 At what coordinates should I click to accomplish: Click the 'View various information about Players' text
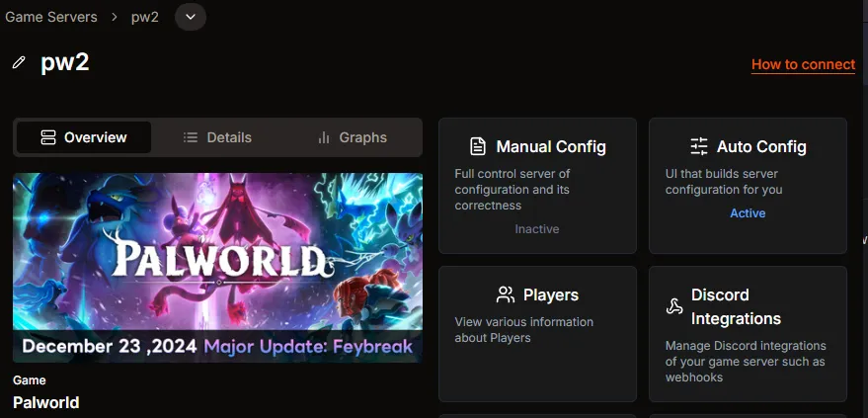tap(523, 330)
